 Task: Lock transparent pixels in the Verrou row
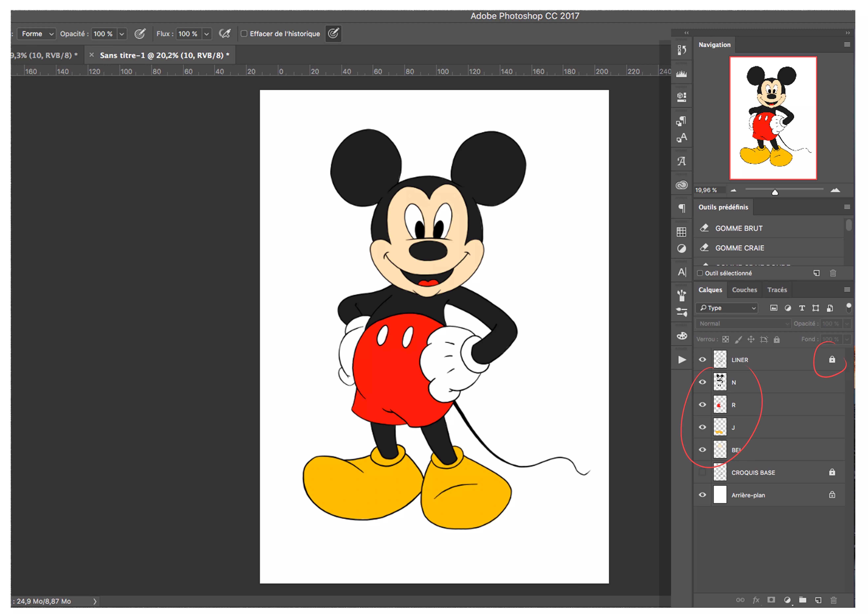coord(725,339)
